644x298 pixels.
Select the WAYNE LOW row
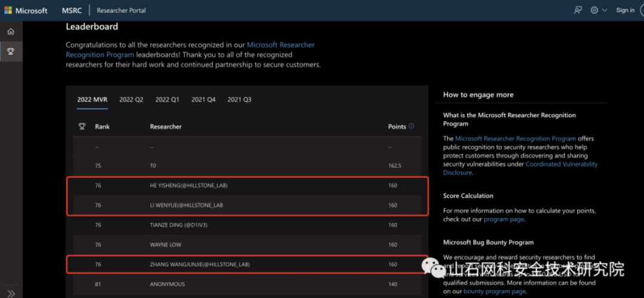(x=247, y=244)
